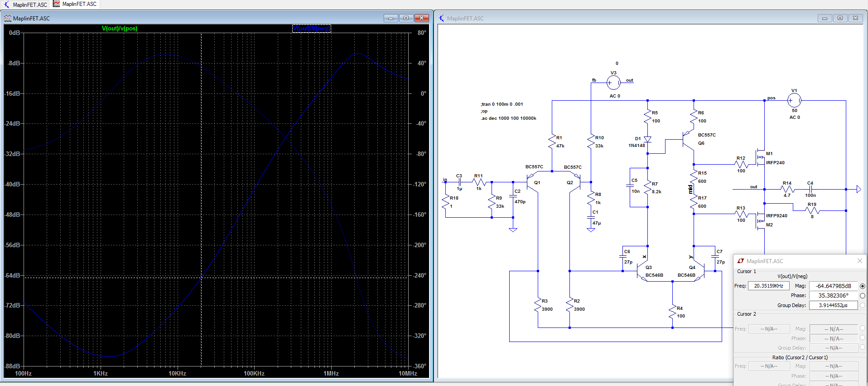Select the Q1 BC557C transistor symbol

(x=532, y=183)
